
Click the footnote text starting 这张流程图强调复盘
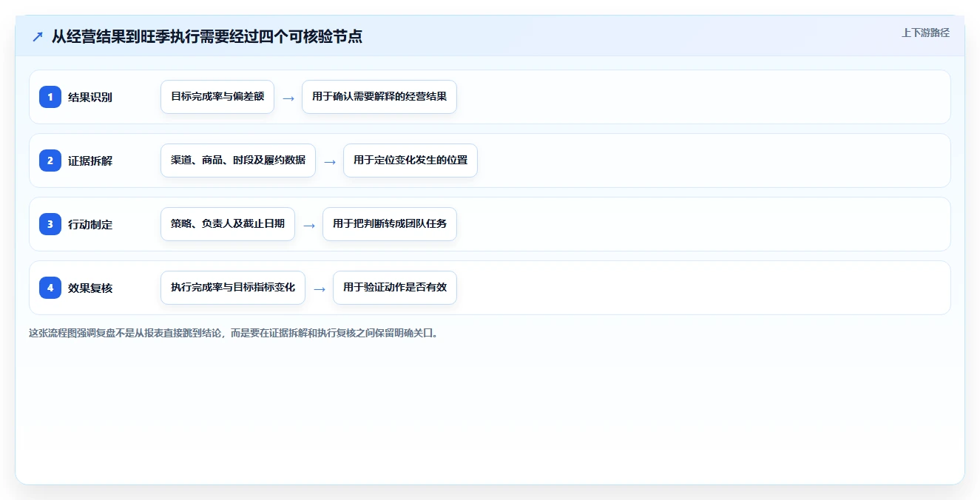[235, 333]
